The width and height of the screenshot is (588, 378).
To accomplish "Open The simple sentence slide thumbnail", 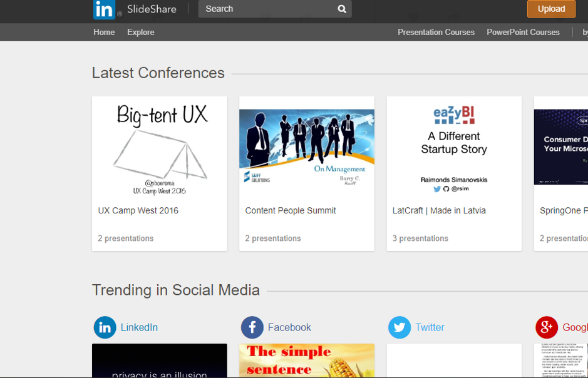I will [x=307, y=360].
